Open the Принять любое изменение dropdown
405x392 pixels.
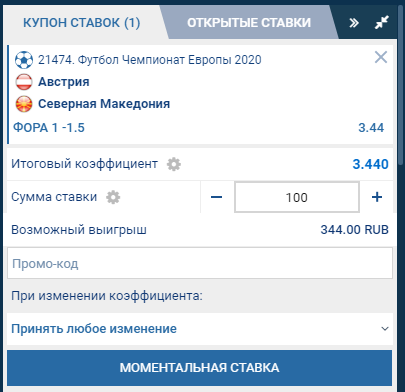pyautogui.click(x=200, y=329)
